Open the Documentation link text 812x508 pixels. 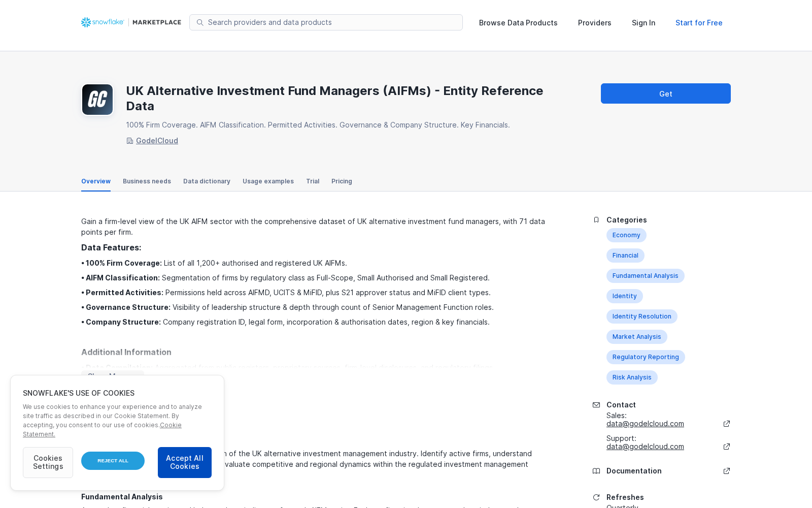click(x=634, y=471)
